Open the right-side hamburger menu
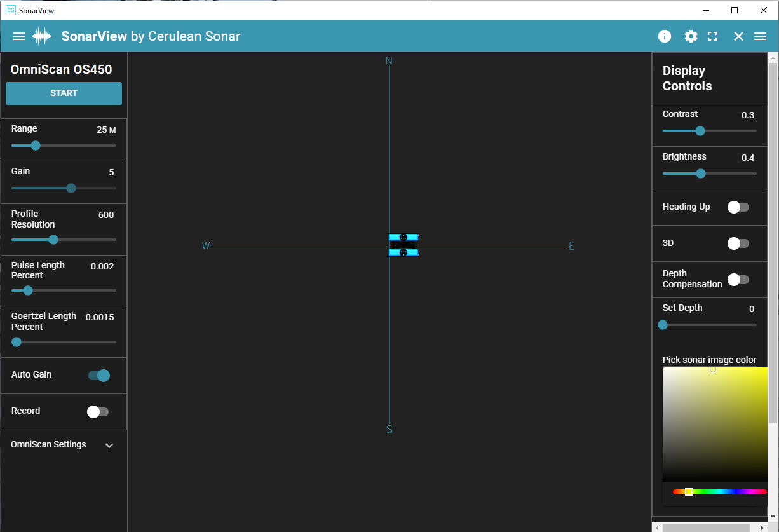Screen dimensions: 779x532 point(760,36)
